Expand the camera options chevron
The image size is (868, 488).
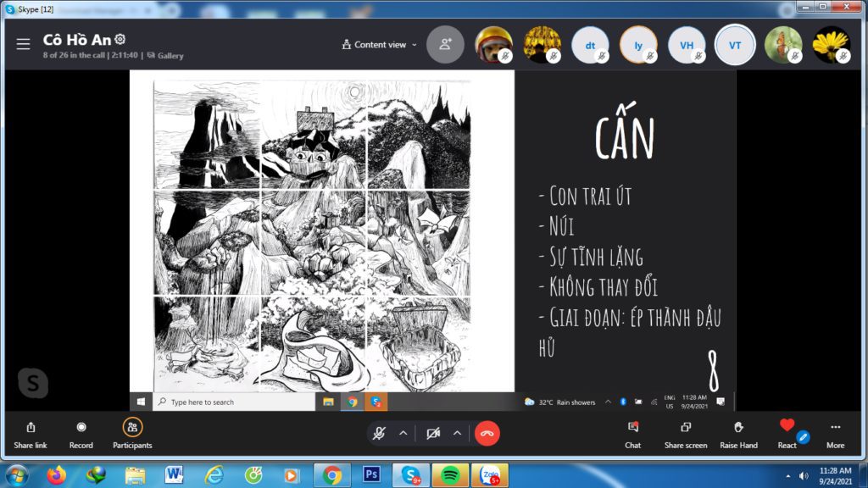pyautogui.click(x=457, y=433)
